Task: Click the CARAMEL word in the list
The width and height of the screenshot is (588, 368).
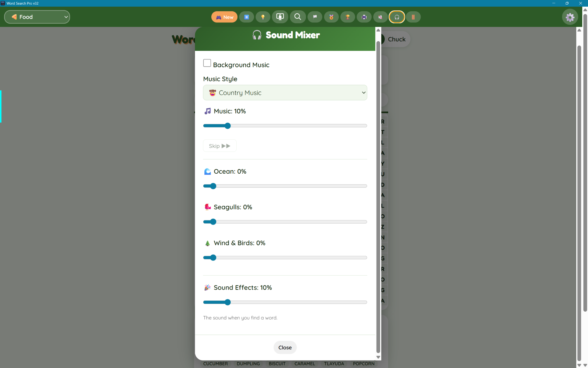Action: coord(305,364)
